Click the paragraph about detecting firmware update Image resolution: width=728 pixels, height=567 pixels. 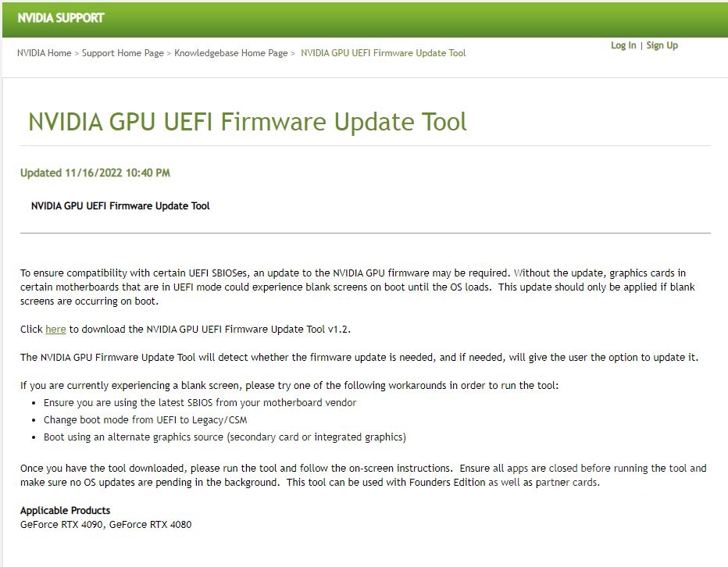point(359,358)
